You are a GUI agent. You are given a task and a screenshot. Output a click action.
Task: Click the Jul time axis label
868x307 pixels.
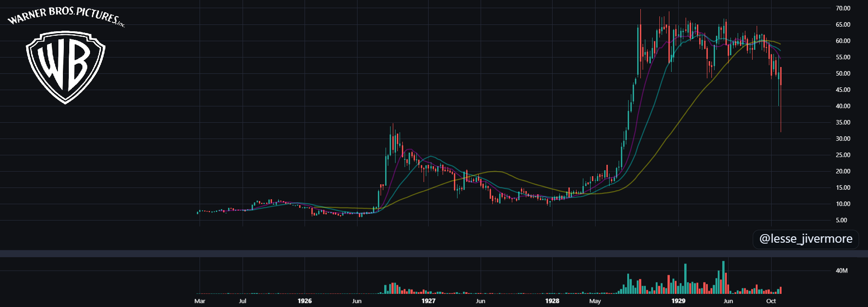243,301
